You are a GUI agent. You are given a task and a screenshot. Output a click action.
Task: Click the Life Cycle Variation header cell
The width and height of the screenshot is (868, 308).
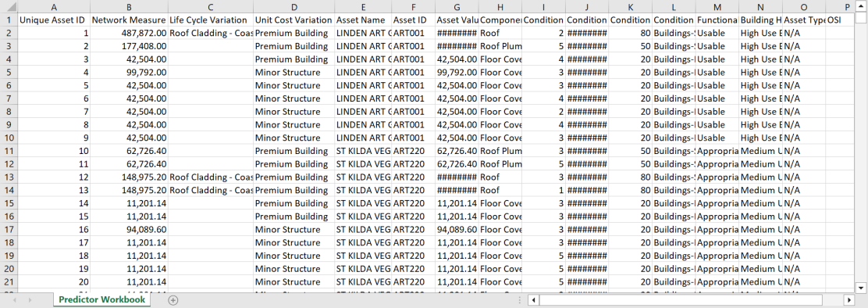pos(210,20)
